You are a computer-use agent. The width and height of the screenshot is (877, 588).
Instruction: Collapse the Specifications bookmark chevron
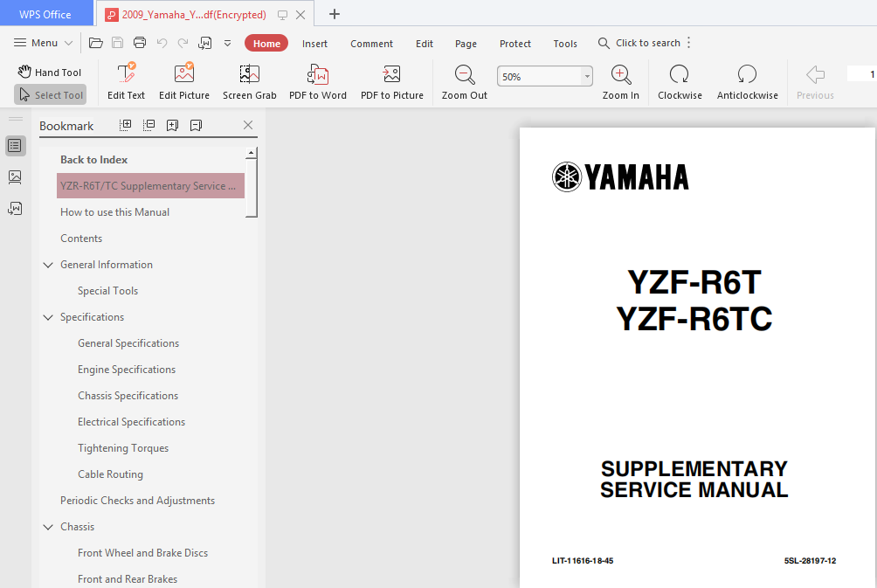pyautogui.click(x=48, y=317)
